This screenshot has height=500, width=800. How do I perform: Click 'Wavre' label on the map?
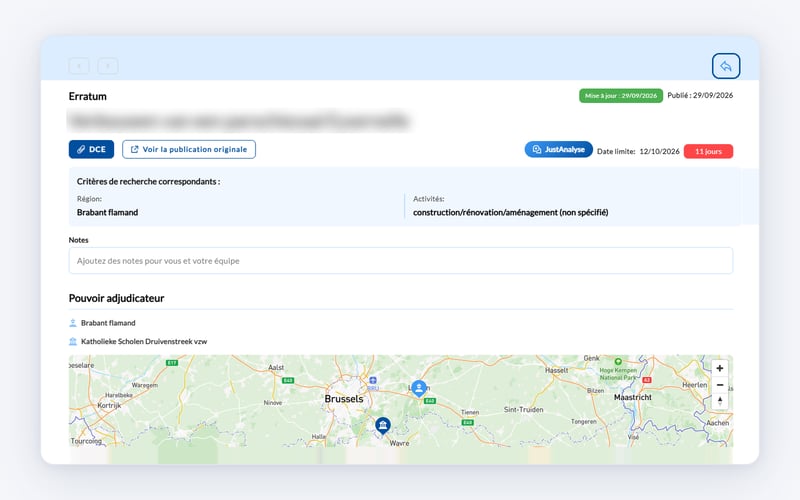point(399,443)
